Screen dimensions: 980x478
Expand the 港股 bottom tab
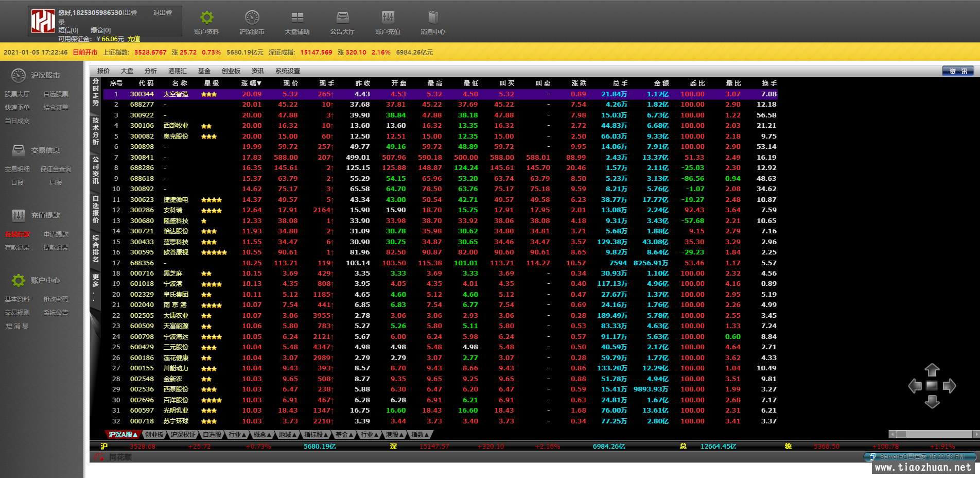pos(395,435)
